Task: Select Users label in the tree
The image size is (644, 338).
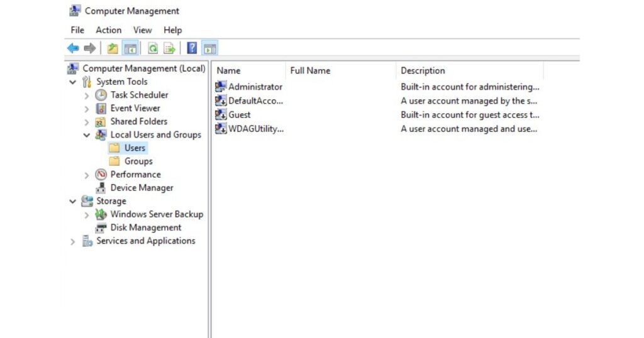Action: point(135,148)
